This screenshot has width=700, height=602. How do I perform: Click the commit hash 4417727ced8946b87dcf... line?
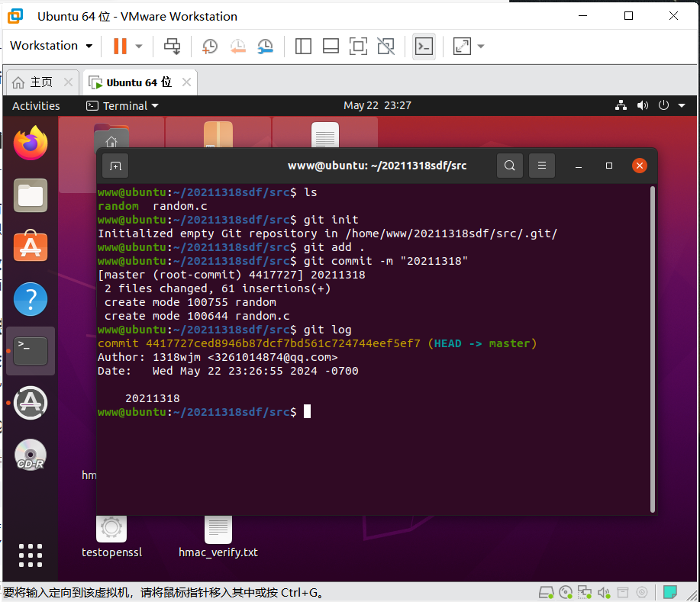pyautogui.click(x=318, y=343)
